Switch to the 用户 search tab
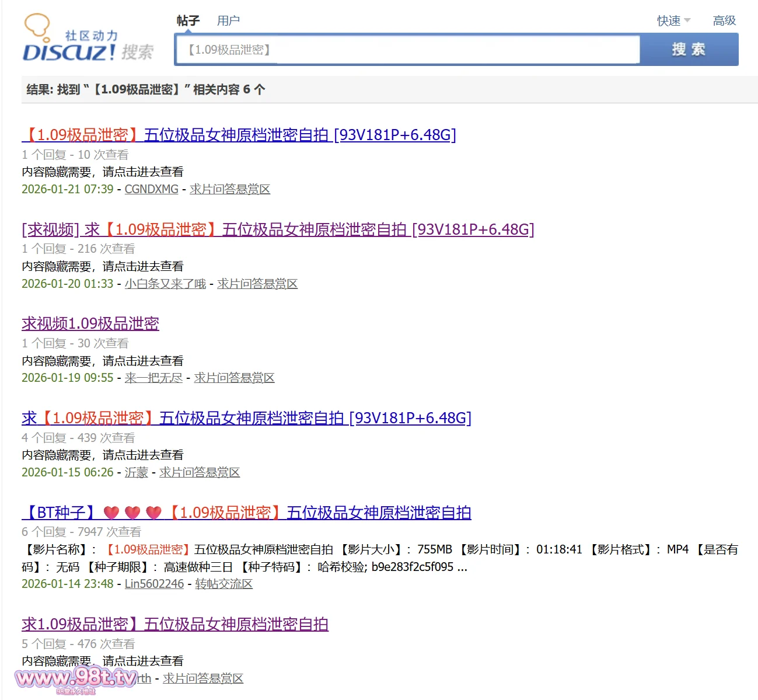758x700 pixels. click(228, 21)
